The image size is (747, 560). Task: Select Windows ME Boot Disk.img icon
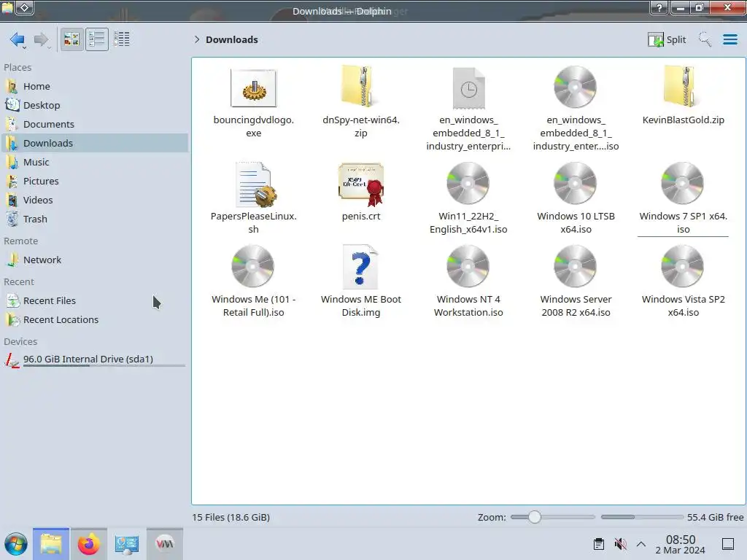(360, 267)
